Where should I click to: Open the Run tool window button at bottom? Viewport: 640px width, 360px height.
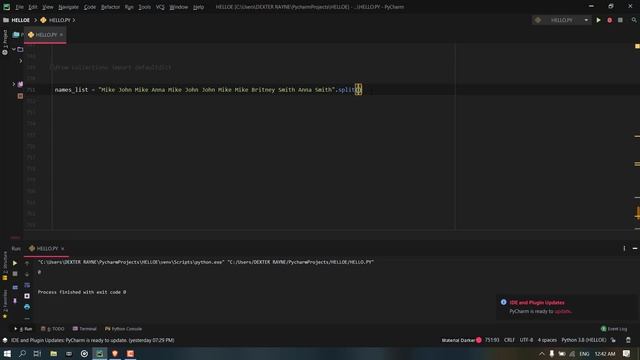point(24,329)
